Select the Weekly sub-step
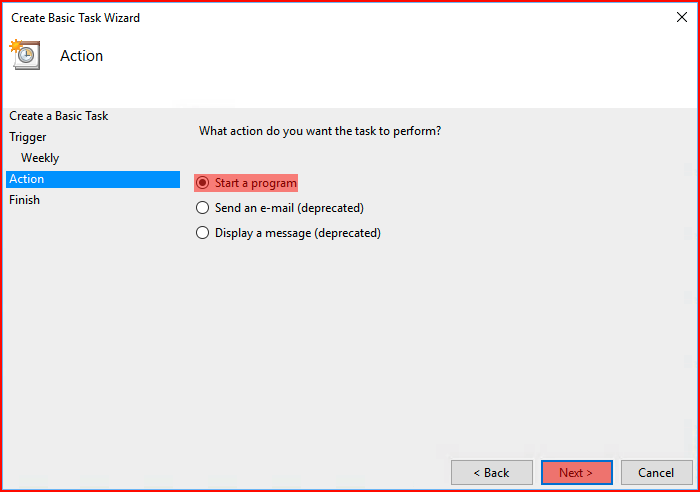 point(40,158)
